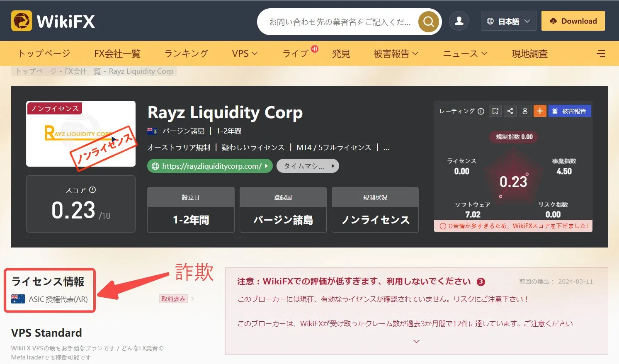The width and height of the screenshot is (619, 364).
Task: Click the 12件 complaints warning line
Action: point(405,323)
